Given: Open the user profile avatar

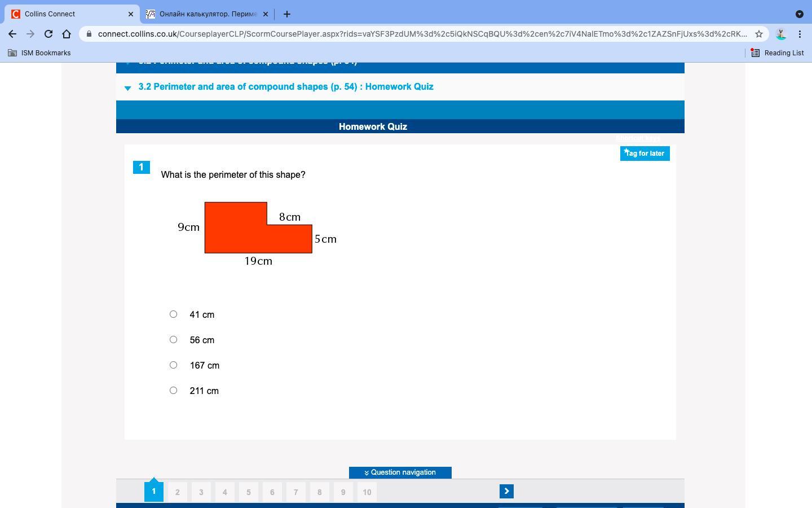Looking at the screenshot, I should pyautogui.click(x=781, y=34).
